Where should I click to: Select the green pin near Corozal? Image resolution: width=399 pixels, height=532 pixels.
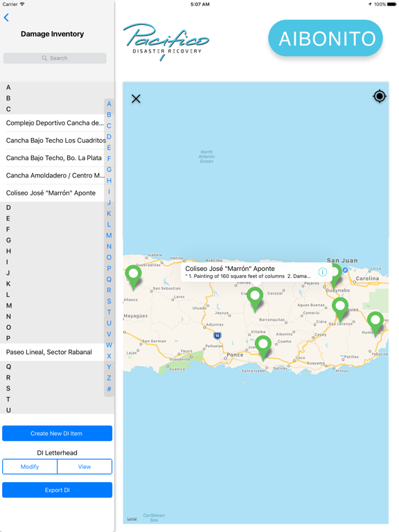pos(255,299)
